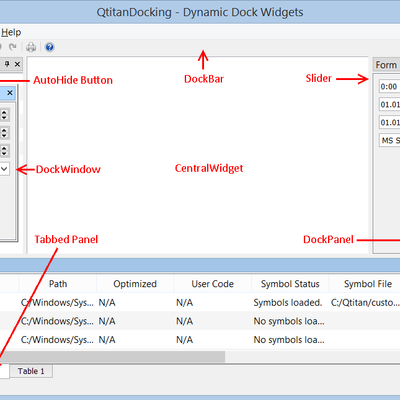Switch to the Table 1 tab

click(31, 371)
